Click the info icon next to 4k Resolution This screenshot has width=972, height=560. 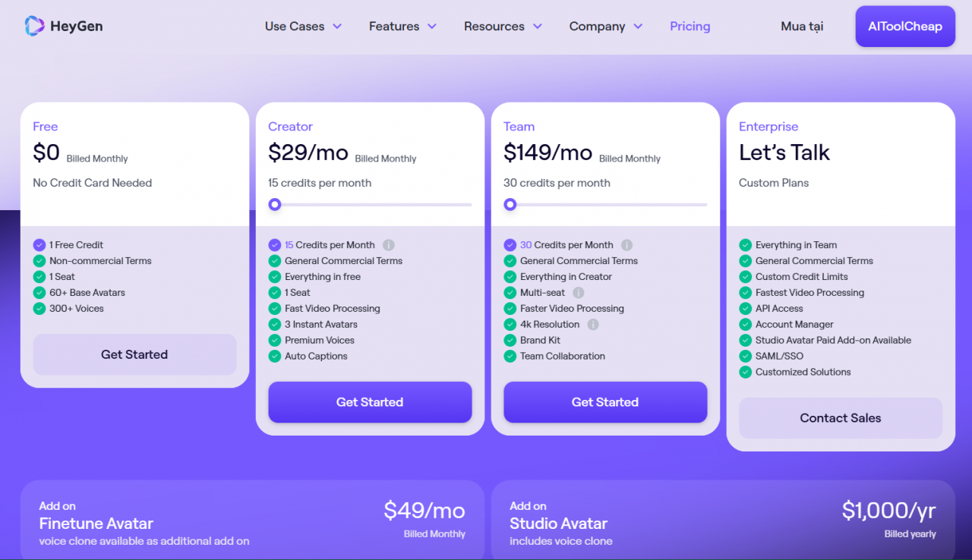[593, 325]
